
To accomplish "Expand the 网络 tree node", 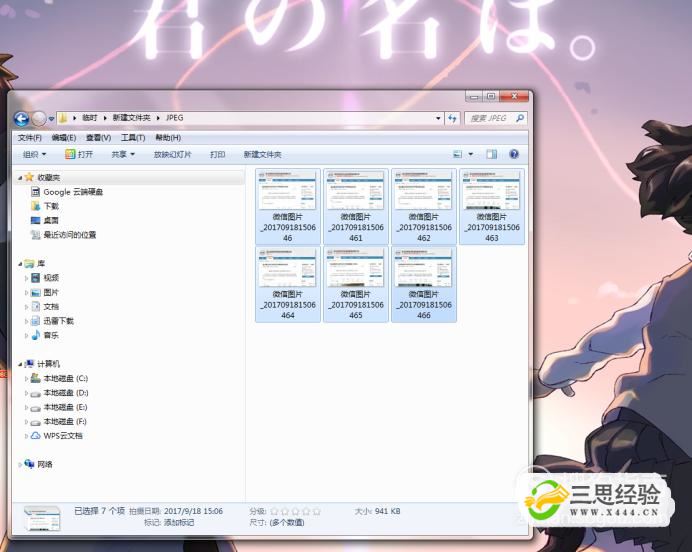I will pyautogui.click(x=20, y=465).
